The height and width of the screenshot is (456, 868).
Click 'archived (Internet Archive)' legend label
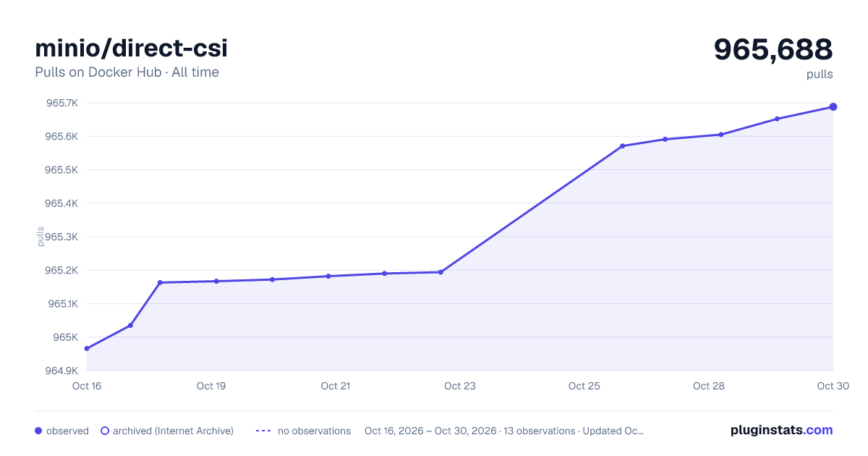pyautogui.click(x=173, y=431)
